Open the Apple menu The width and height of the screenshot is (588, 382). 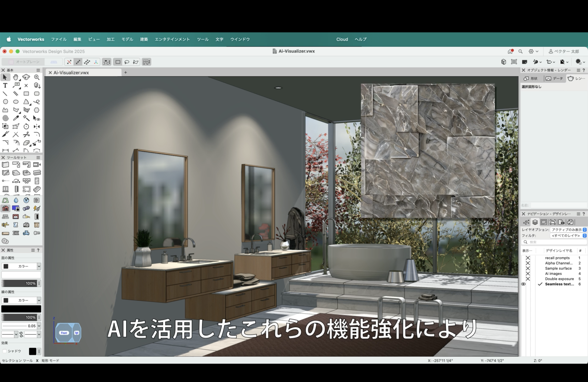pyautogui.click(x=9, y=39)
